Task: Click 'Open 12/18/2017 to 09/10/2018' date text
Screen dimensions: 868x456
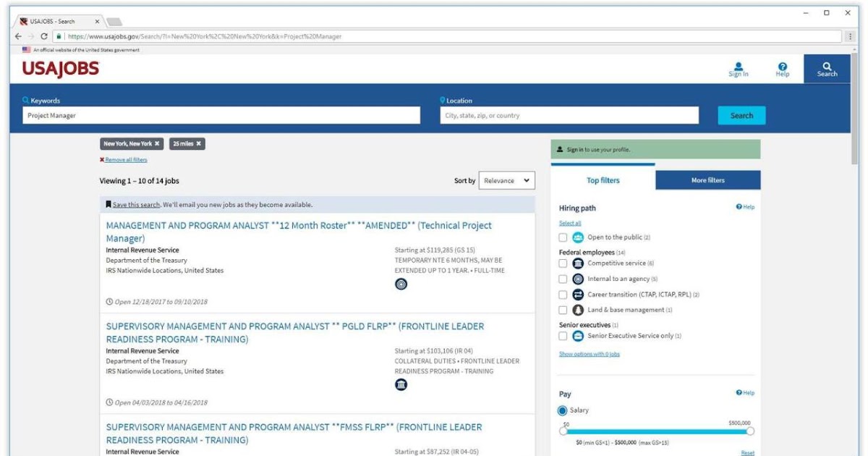Action: 161,302
